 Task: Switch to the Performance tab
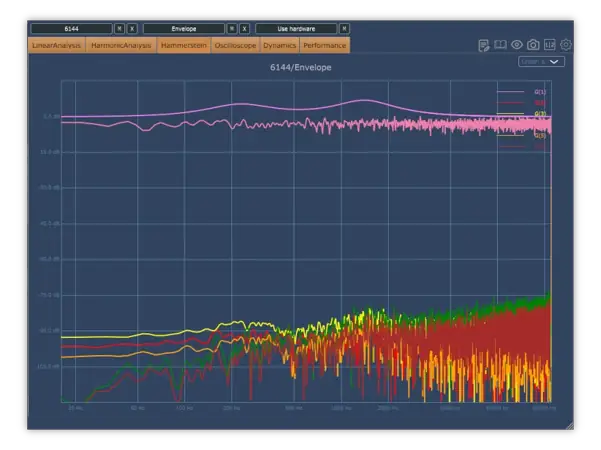325,45
